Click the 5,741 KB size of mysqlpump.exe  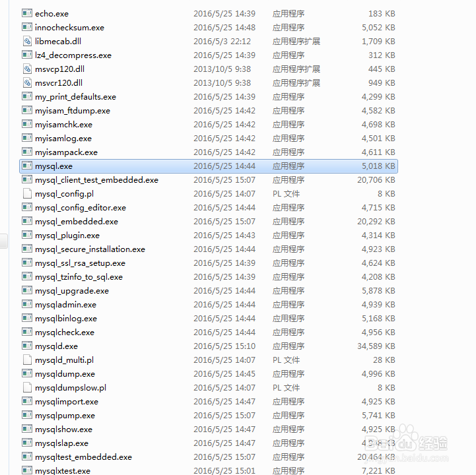coord(378,415)
